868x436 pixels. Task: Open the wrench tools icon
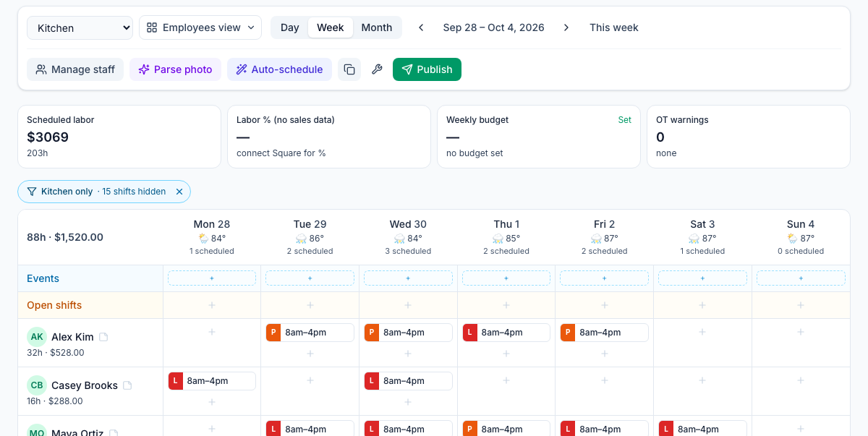[x=377, y=69]
